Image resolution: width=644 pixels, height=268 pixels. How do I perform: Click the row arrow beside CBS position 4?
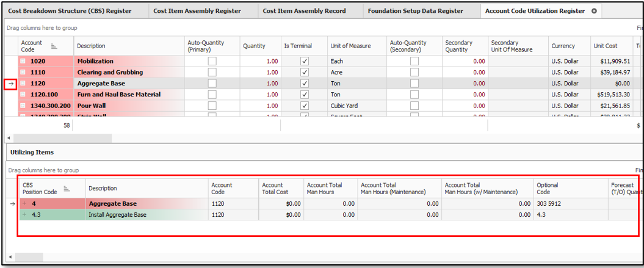[x=13, y=204]
